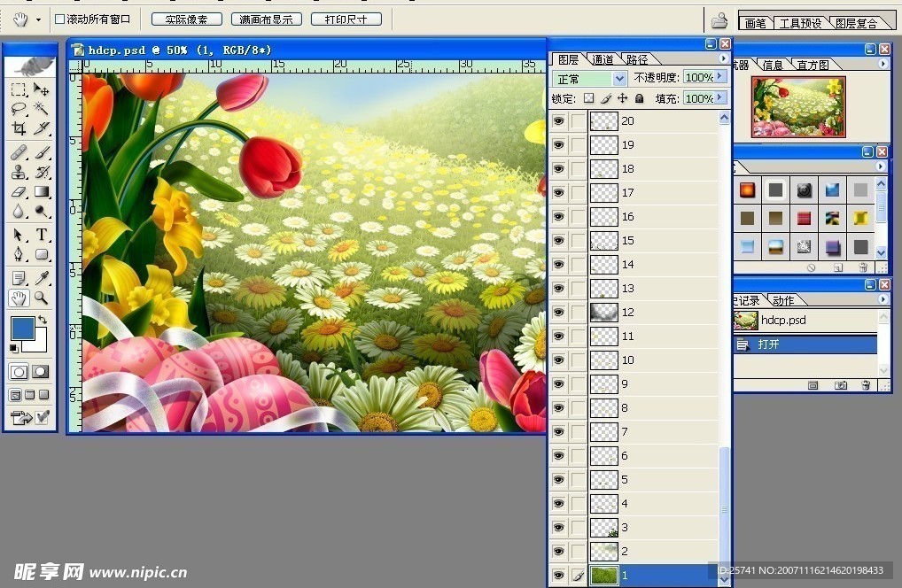Click the 实际像素 button

click(186, 19)
